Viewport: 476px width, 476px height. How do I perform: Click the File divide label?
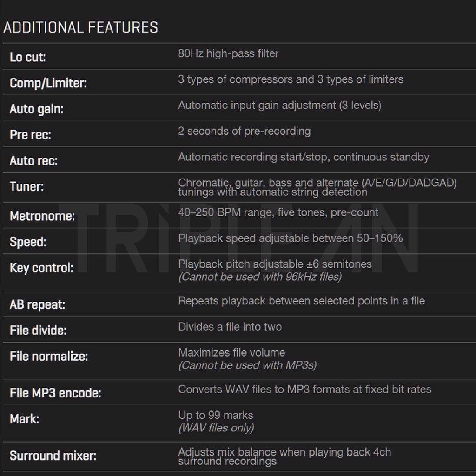tap(38, 331)
